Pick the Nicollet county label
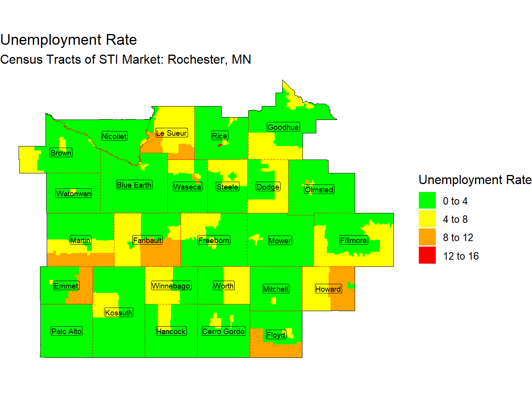 pos(114,136)
